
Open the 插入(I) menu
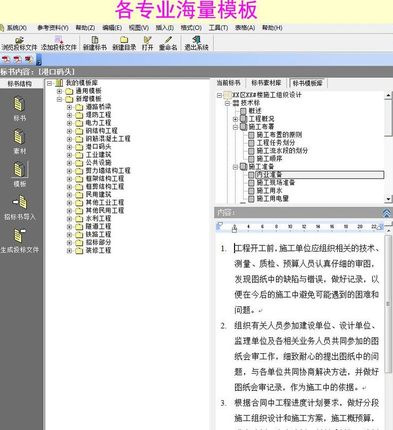(x=165, y=28)
